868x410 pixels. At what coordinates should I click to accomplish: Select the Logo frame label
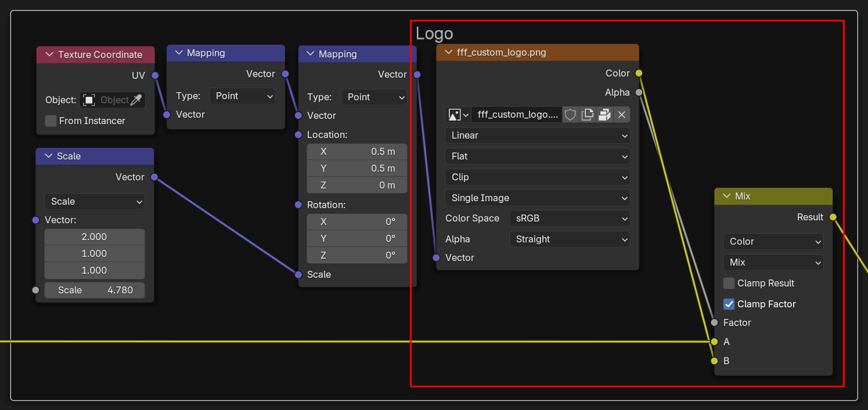point(434,34)
